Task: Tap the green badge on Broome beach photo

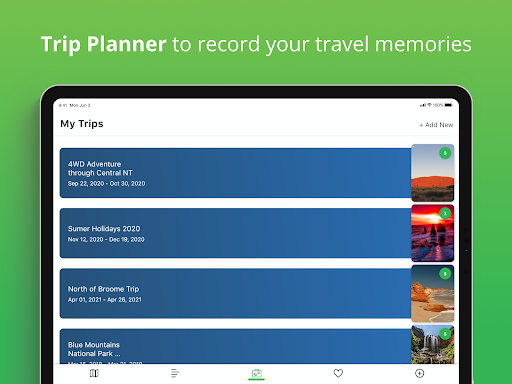Action: pyautogui.click(x=445, y=274)
